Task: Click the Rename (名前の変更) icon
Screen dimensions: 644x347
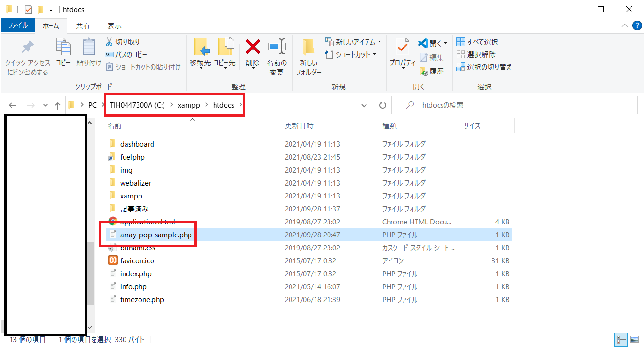Action: pos(277,47)
